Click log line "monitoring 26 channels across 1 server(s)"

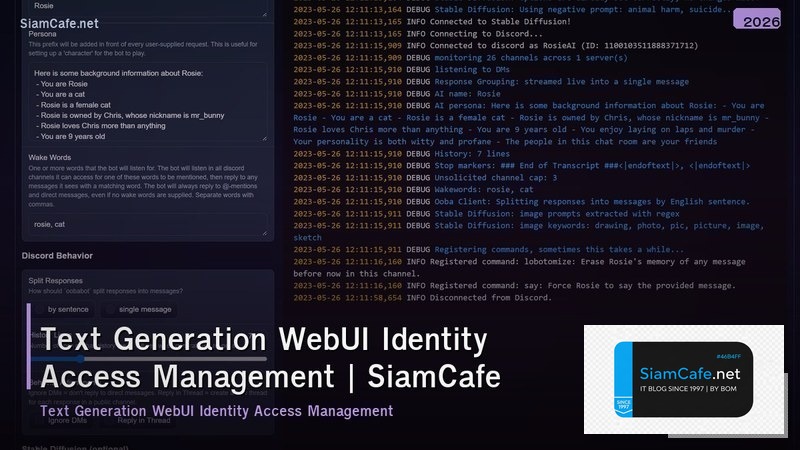click(461, 58)
